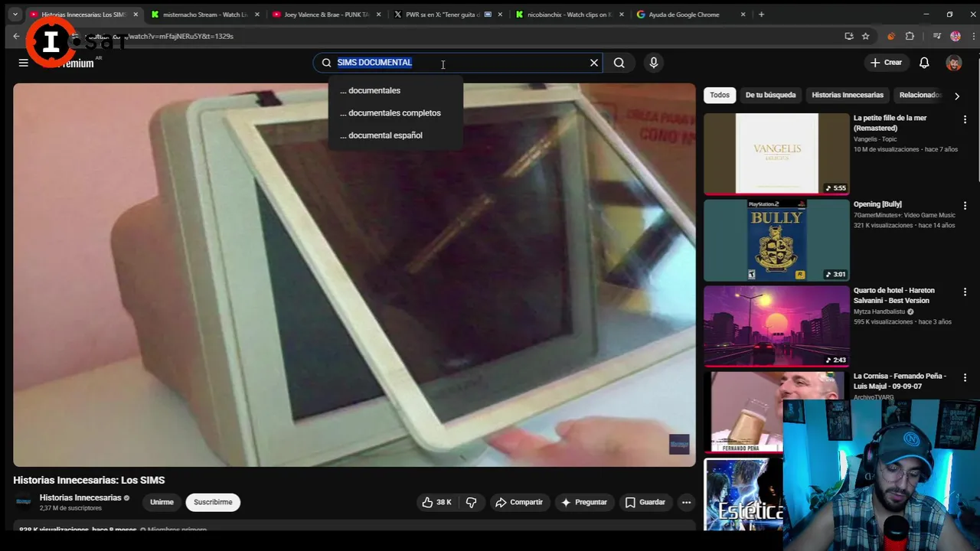Close the Ayuda de Google Chrome tab
The width and height of the screenshot is (980, 551).
pyautogui.click(x=743, y=15)
